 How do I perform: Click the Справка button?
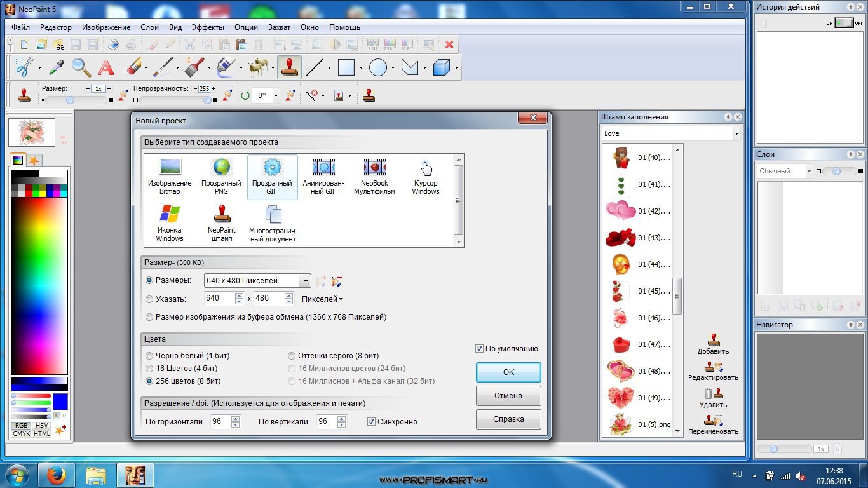pos(508,419)
